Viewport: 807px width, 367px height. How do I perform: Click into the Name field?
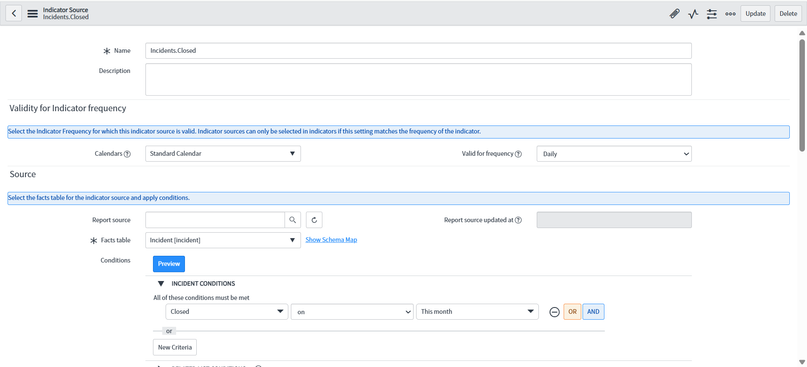(x=418, y=51)
